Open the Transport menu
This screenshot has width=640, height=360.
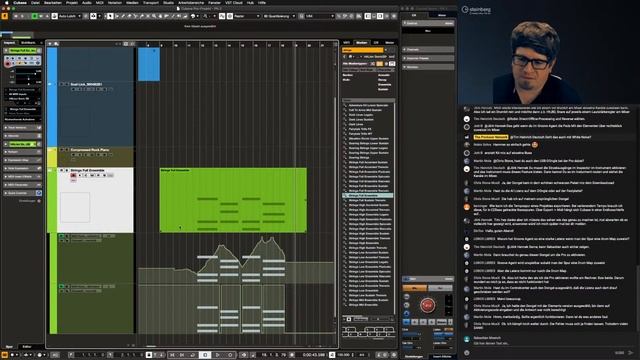point(151,2)
